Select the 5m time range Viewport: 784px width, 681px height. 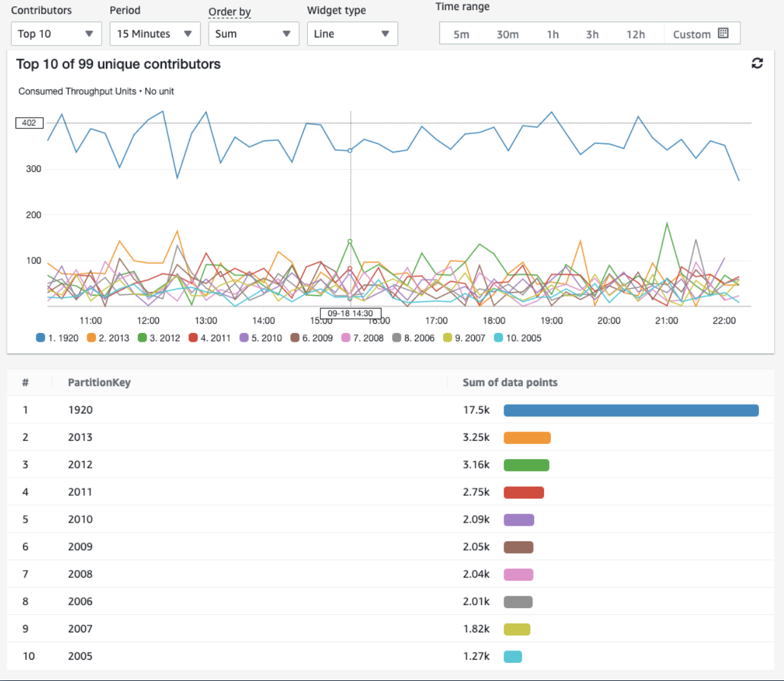tap(461, 34)
